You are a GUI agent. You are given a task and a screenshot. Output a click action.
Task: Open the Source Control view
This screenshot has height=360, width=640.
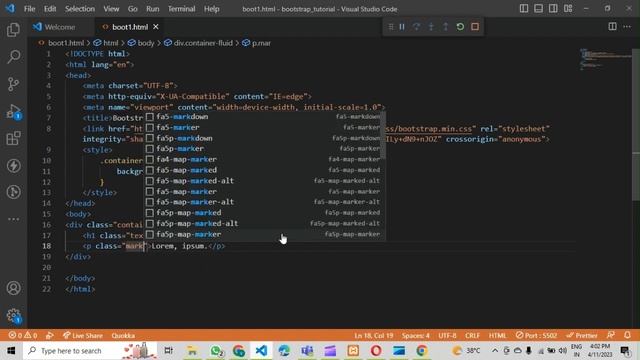coord(13,84)
